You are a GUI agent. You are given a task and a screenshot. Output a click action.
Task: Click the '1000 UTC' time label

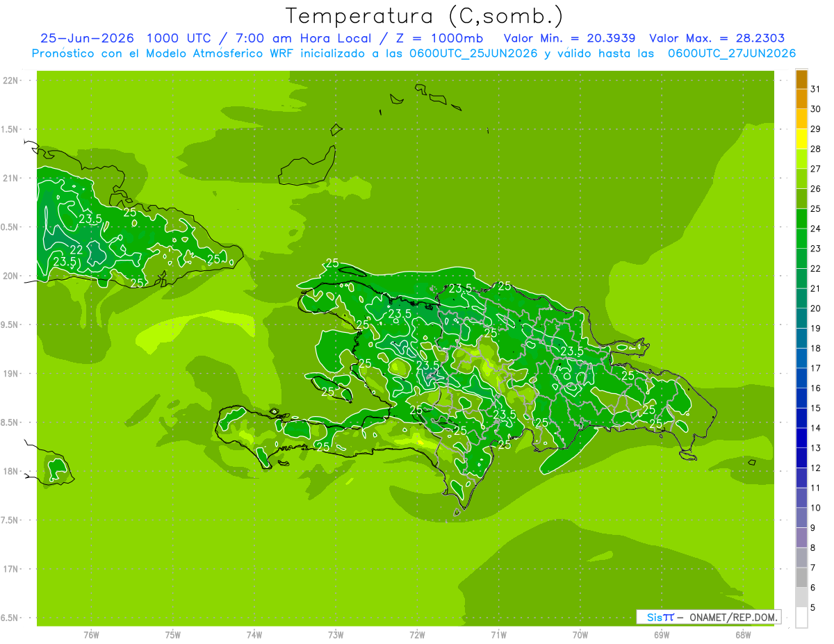coord(178,38)
